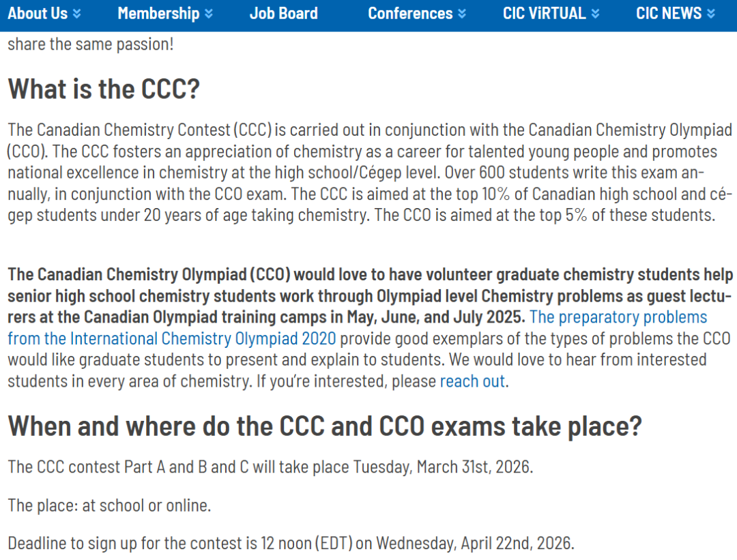The height and width of the screenshot is (560, 737).
Task: Click the "When and where" exams heading
Action: 325,426
